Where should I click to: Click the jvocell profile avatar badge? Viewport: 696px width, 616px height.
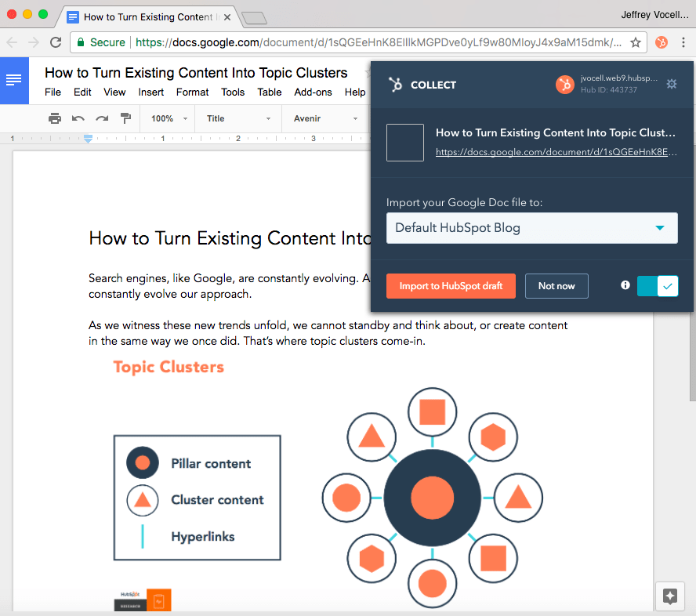click(x=565, y=84)
